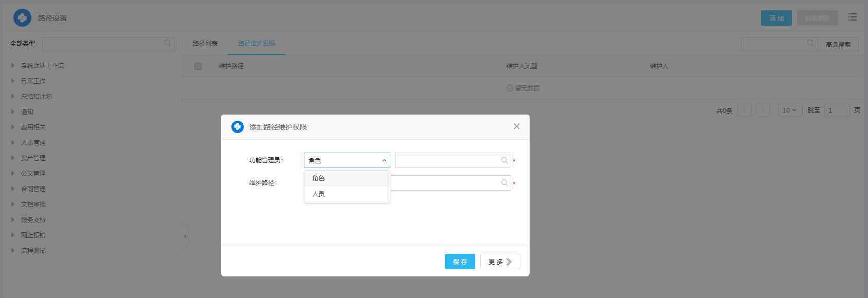Image resolution: width=868 pixels, height=298 pixels.
Task: Expand the 费用相关 tree node
Action: (x=13, y=127)
